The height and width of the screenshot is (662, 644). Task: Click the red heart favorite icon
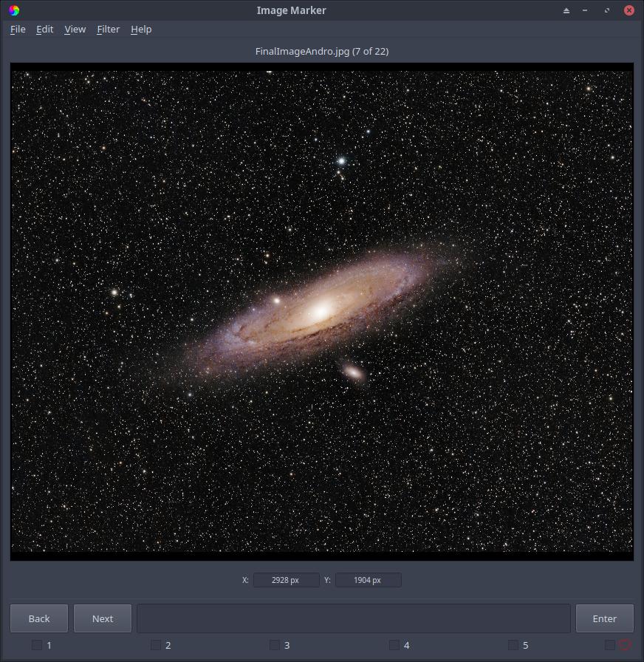[x=625, y=644]
